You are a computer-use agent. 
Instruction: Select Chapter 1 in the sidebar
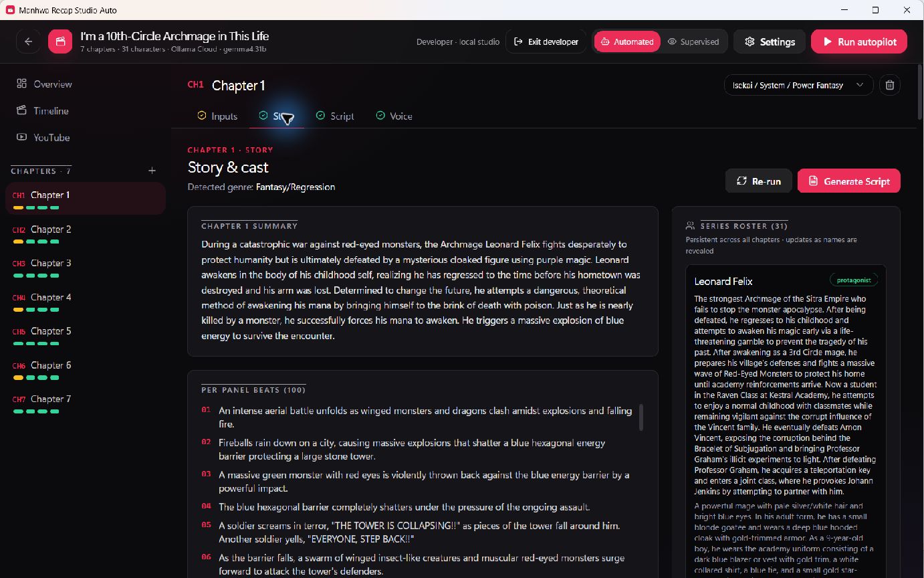tap(86, 199)
